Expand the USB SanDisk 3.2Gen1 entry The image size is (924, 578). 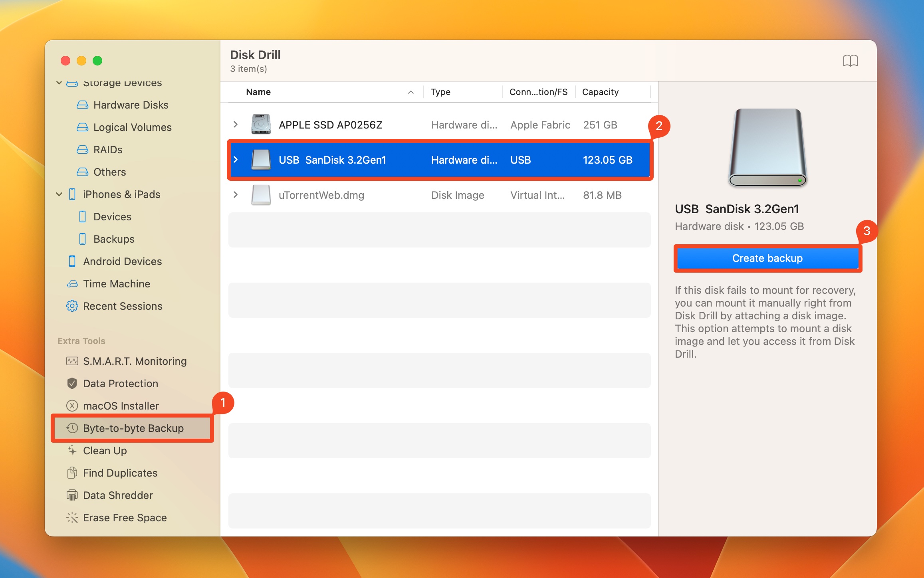click(x=236, y=159)
